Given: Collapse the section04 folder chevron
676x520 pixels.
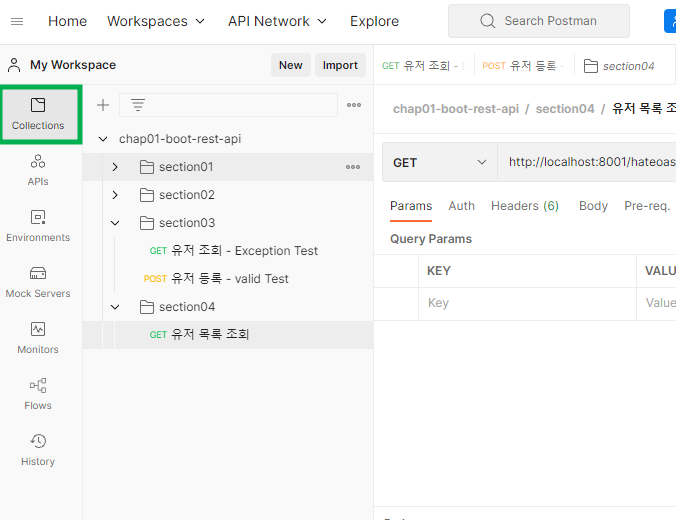Looking at the screenshot, I should (115, 307).
